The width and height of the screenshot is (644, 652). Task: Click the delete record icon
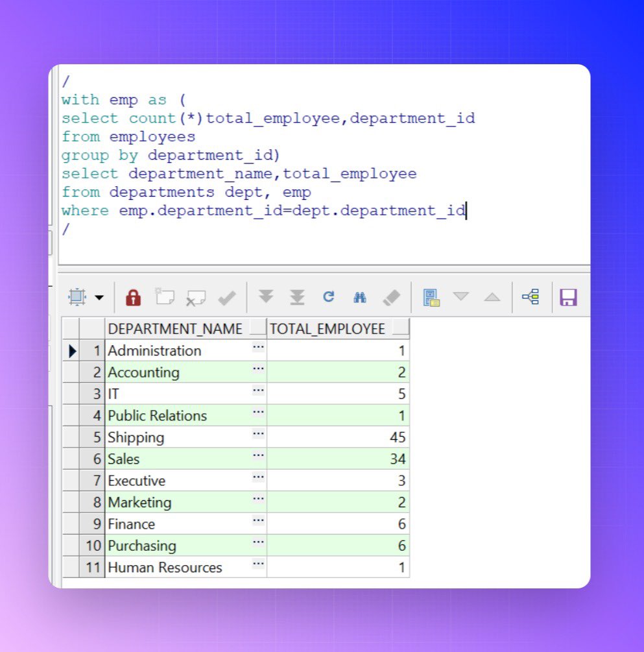click(196, 298)
